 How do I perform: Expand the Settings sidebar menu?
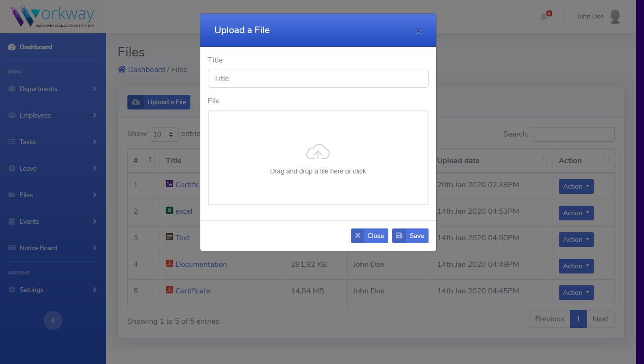point(53,290)
